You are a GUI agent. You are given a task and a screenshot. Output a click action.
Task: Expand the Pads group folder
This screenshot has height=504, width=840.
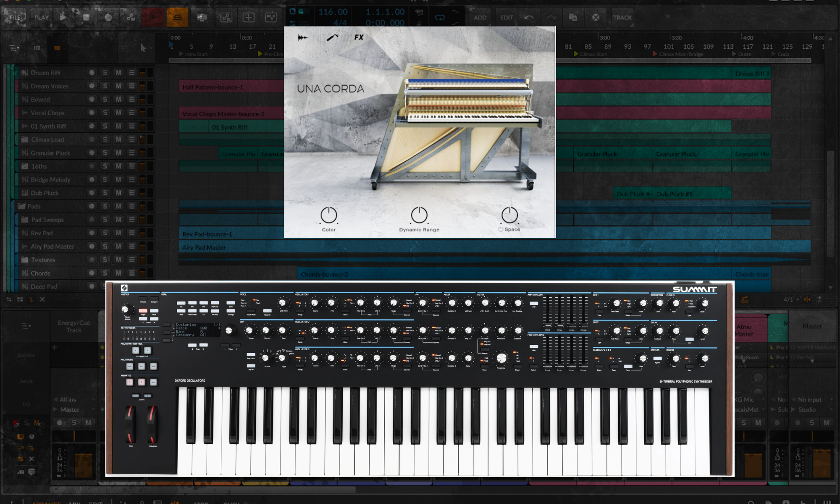[x=21, y=206]
